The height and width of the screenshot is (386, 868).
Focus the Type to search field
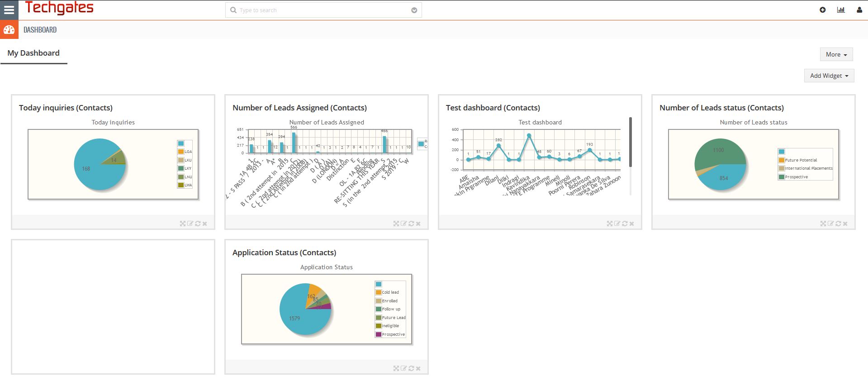[x=323, y=10]
